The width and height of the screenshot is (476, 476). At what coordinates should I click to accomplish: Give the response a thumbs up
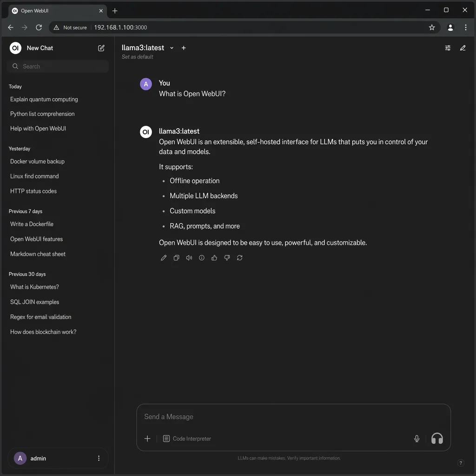coord(214,258)
